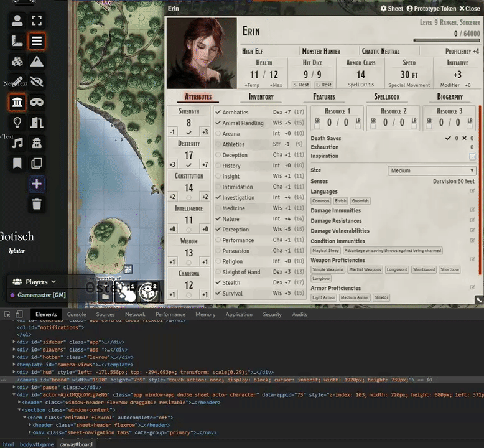Click the mask icon in tools

37,102
